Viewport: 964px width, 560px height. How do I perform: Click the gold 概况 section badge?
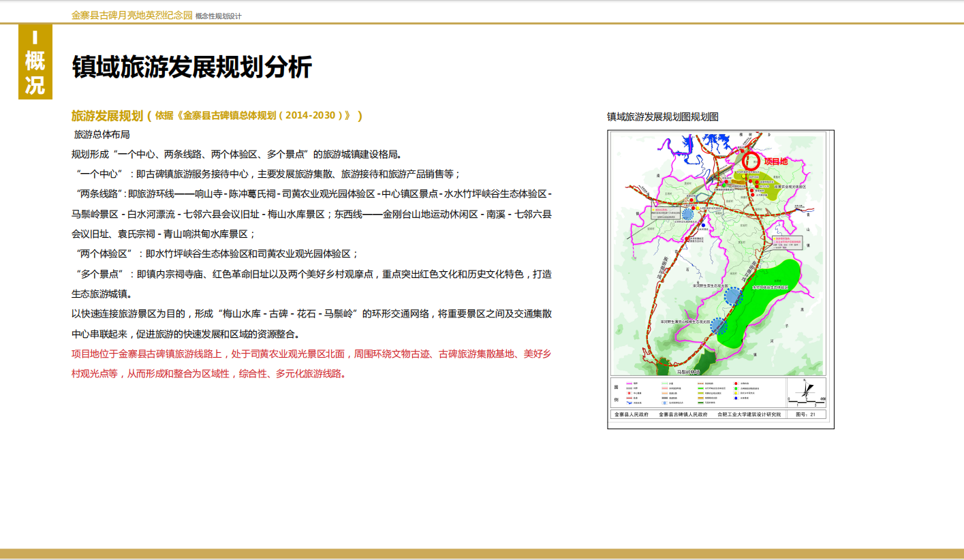35,63
